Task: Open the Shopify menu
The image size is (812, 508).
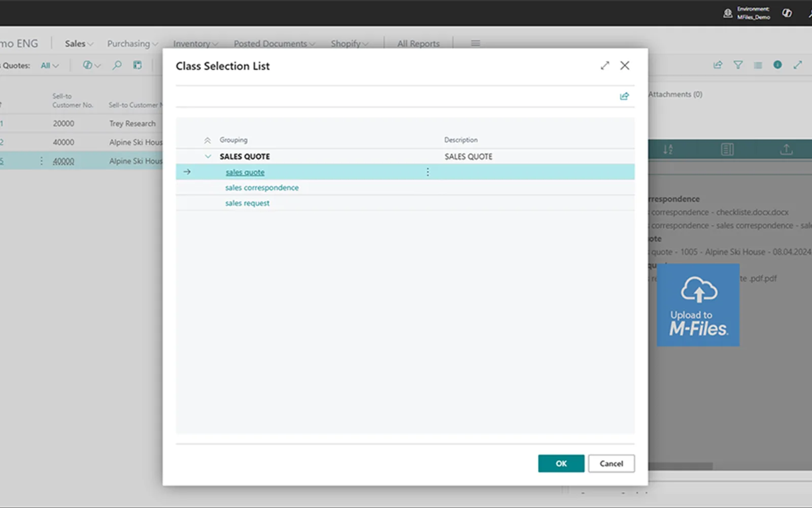Action: point(349,44)
